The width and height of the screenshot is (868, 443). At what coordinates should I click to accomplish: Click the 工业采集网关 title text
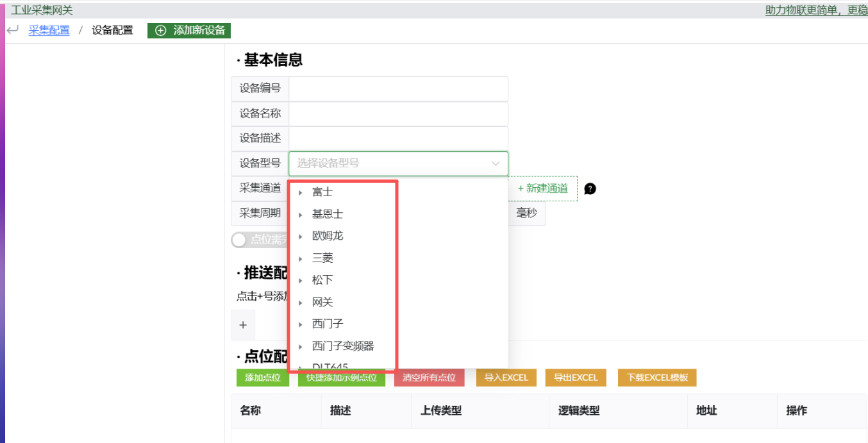click(42, 10)
